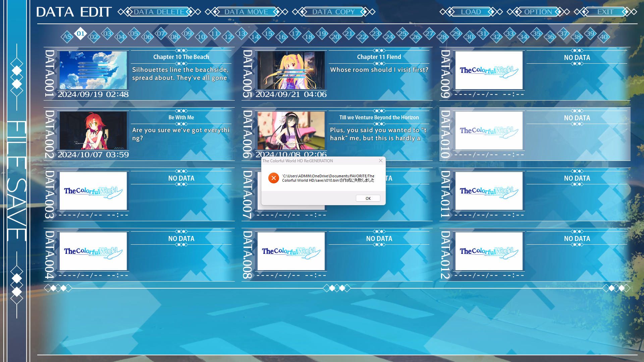
Task: Click error dialog title bar text
Action: point(298,161)
